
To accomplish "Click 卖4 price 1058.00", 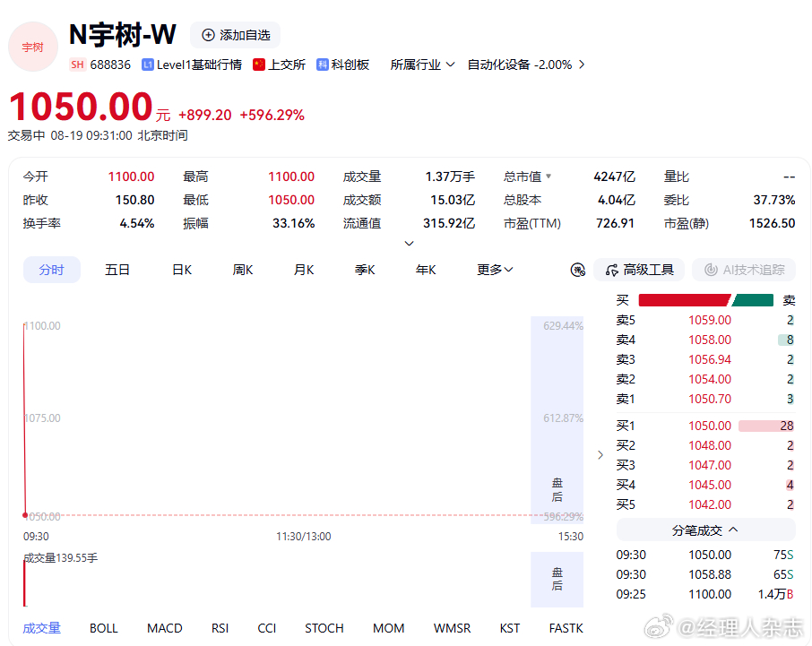I will (x=710, y=340).
